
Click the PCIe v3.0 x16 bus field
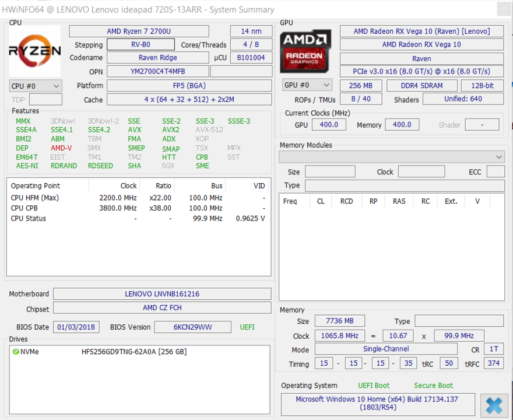point(421,71)
